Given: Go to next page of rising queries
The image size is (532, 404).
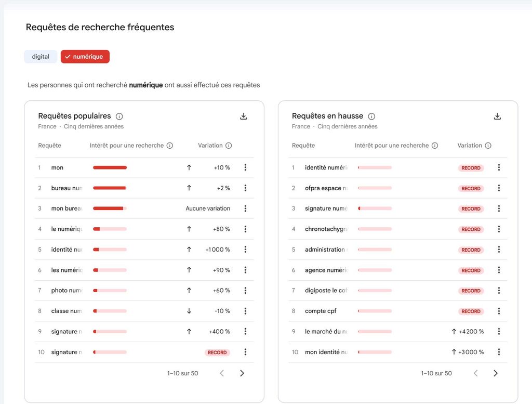Looking at the screenshot, I should (496, 373).
